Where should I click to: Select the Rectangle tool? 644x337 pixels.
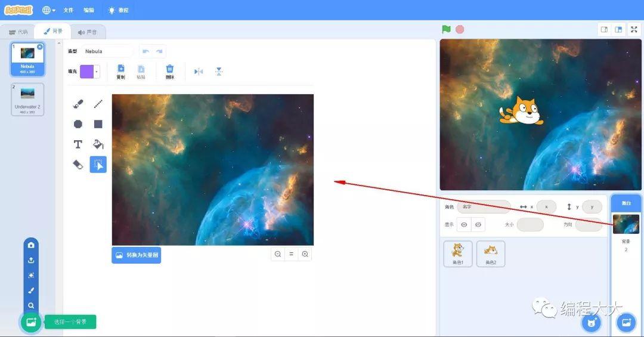(x=98, y=124)
